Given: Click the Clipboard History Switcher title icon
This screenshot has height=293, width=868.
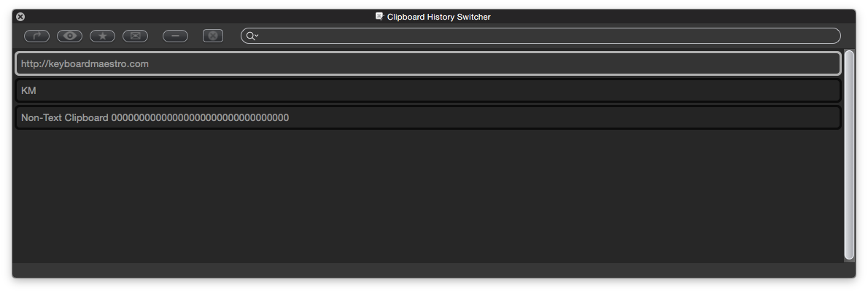Looking at the screenshot, I should point(380,17).
